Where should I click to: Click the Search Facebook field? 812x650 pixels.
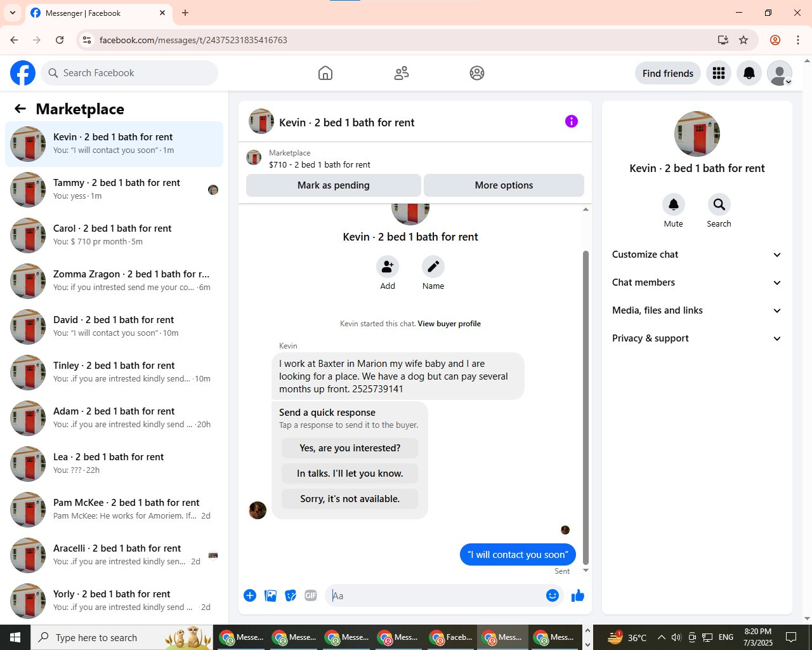point(130,73)
